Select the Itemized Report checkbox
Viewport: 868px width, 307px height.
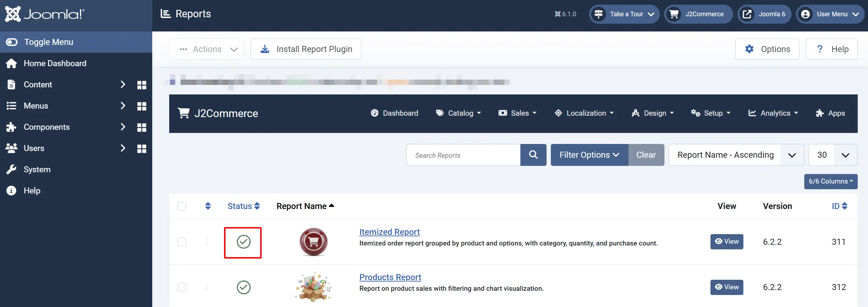[182, 242]
